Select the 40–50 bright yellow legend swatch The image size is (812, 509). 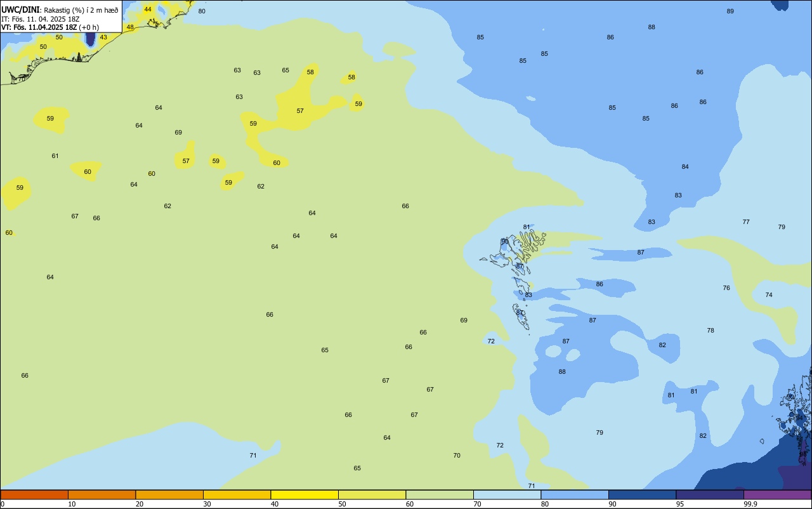click(304, 494)
